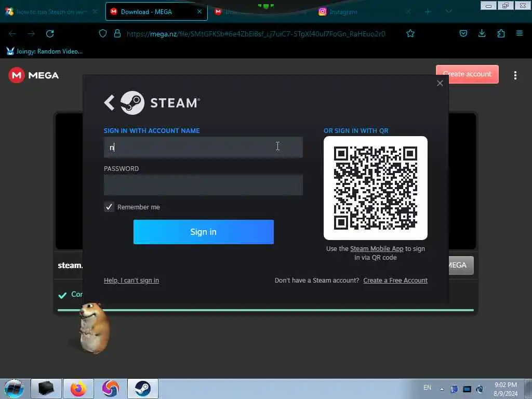532x399 pixels.
Task: Open Firefox from the taskbar
Action: tap(78, 389)
